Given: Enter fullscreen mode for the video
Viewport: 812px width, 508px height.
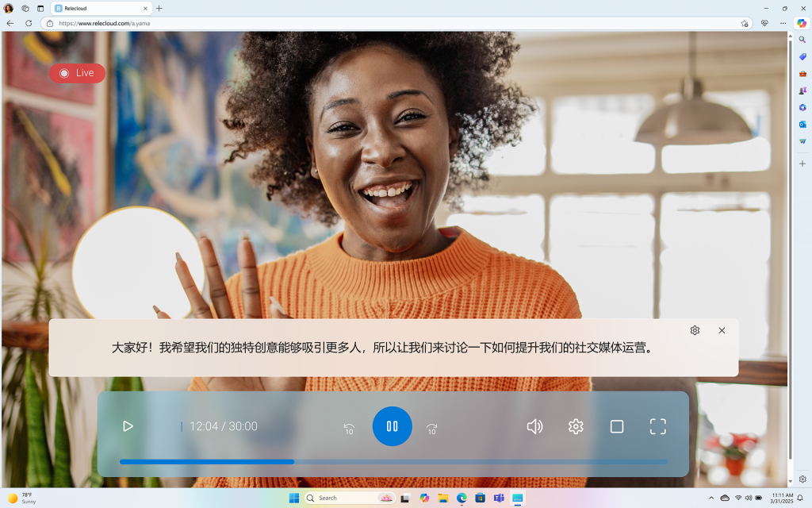Looking at the screenshot, I should (x=658, y=426).
